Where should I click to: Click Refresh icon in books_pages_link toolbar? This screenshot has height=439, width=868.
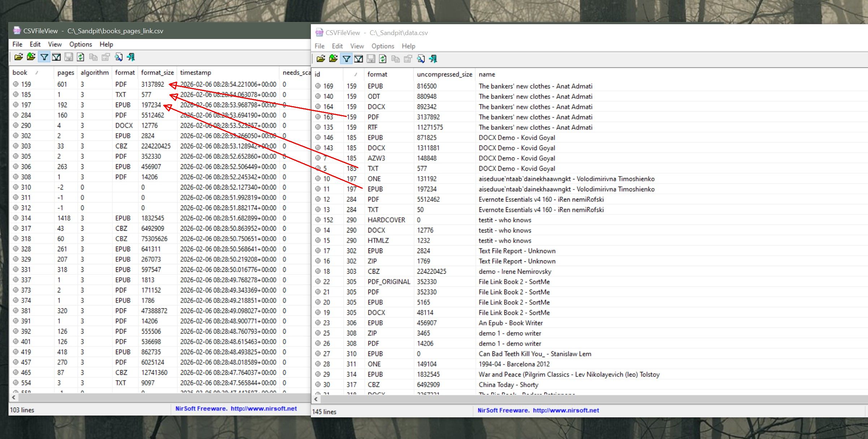81,57
